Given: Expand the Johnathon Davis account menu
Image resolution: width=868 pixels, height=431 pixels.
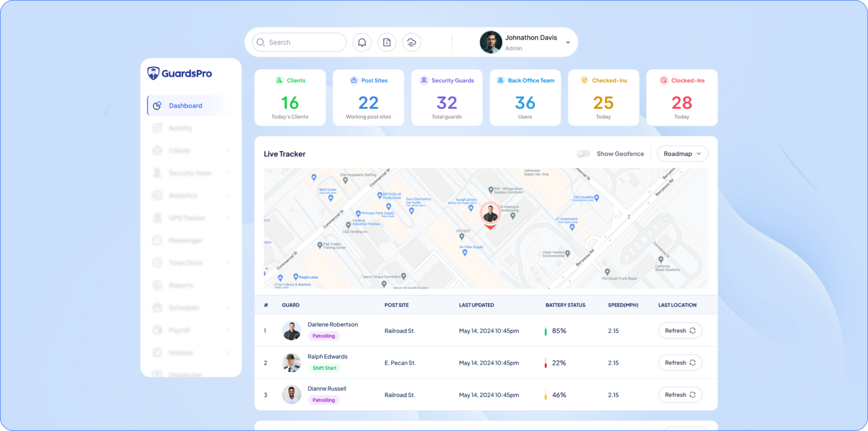Looking at the screenshot, I should click(x=568, y=42).
